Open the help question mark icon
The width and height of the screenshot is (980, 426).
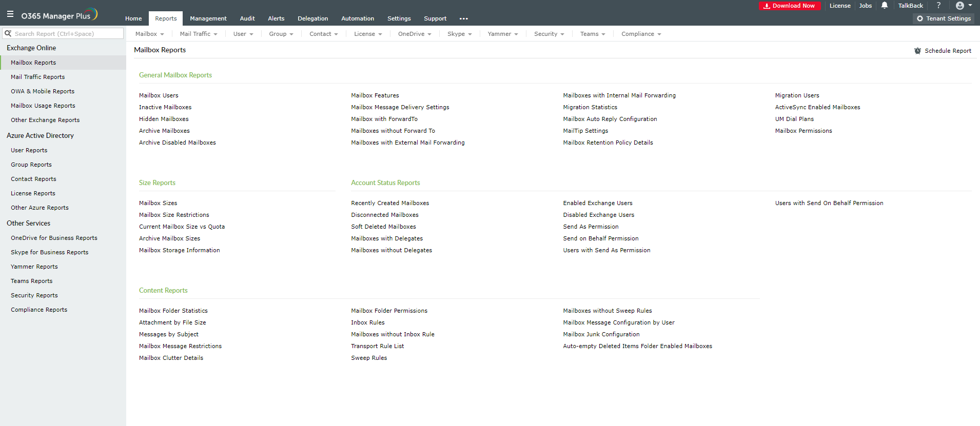point(938,6)
